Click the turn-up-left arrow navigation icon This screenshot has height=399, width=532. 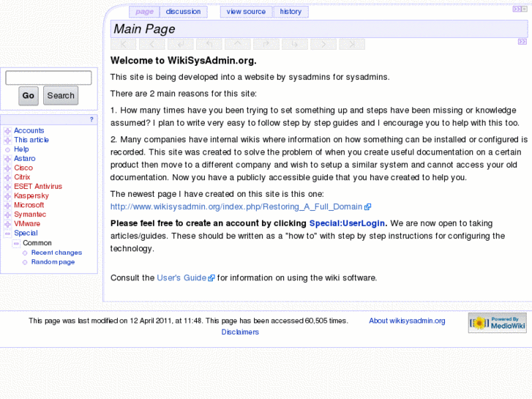click(x=209, y=44)
